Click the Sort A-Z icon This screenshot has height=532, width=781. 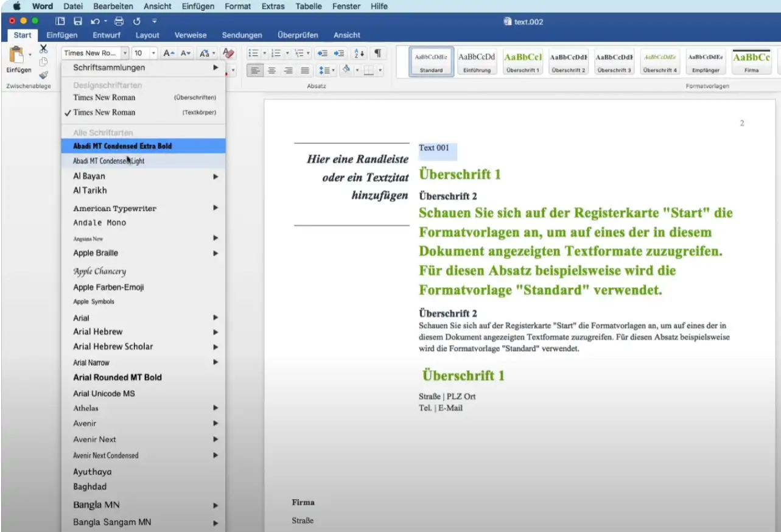359,53
